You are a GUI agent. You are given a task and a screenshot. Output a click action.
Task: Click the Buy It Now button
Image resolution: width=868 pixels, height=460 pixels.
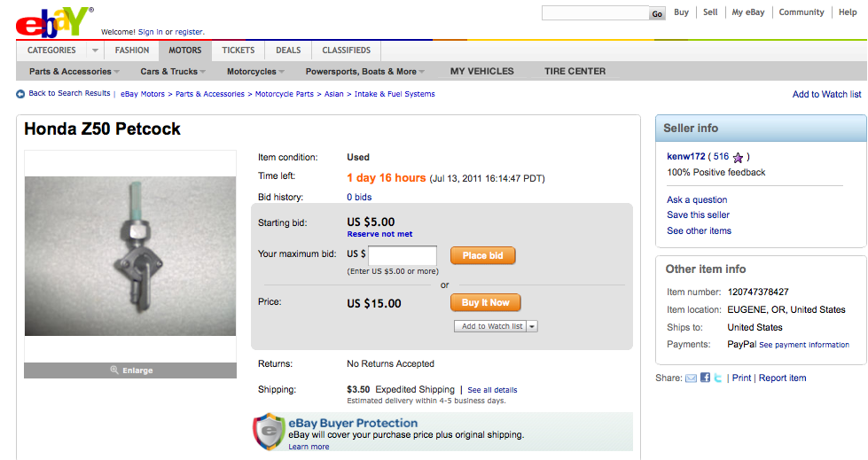[x=486, y=303]
